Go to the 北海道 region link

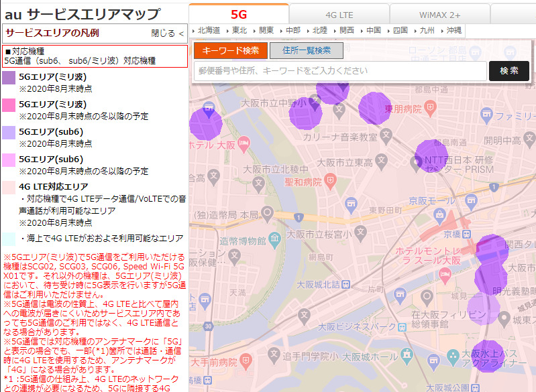click(209, 30)
